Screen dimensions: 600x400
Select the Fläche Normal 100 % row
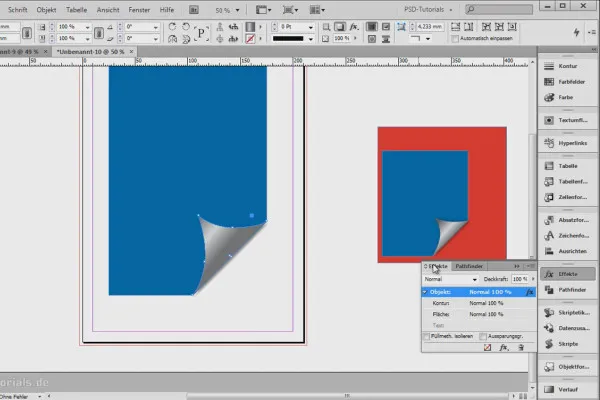pos(475,314)
